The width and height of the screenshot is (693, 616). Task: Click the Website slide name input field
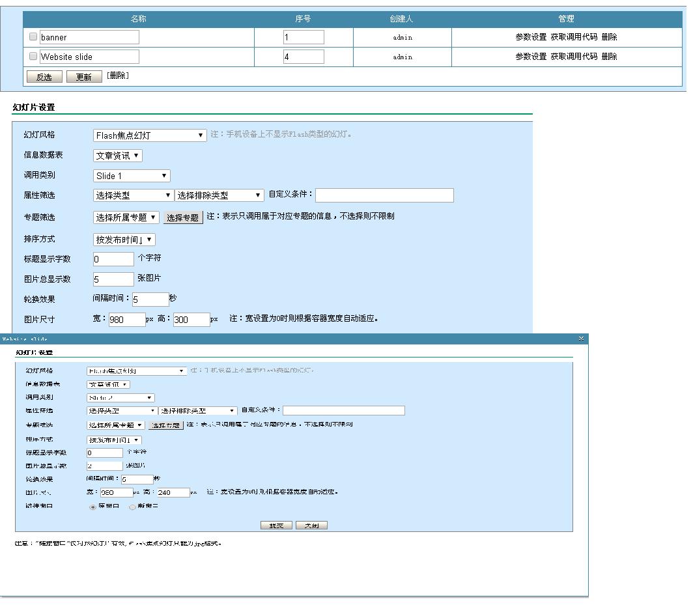[89, 57]
